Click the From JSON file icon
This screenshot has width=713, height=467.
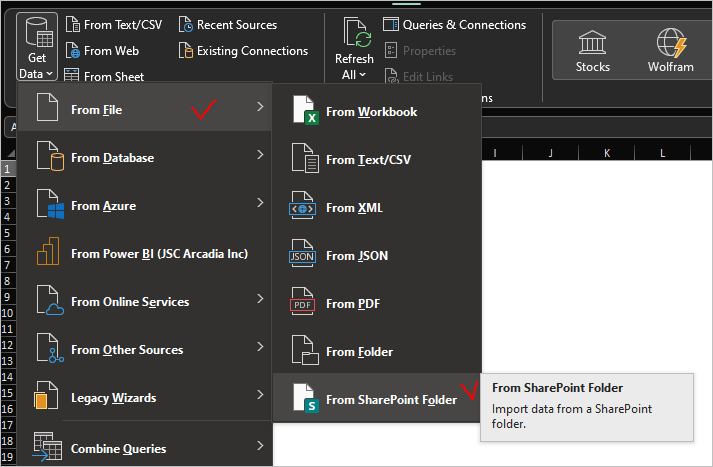coord(303,255)
